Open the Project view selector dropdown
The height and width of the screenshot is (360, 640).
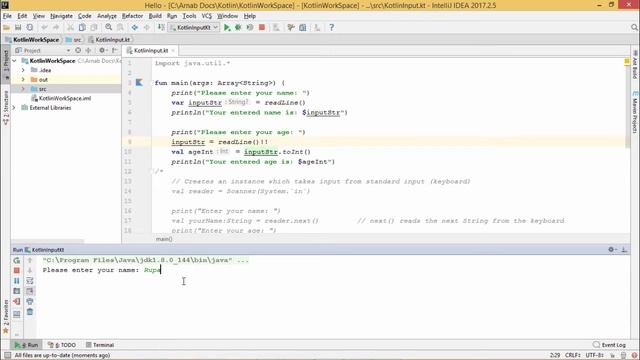click(x=42, y=51)
